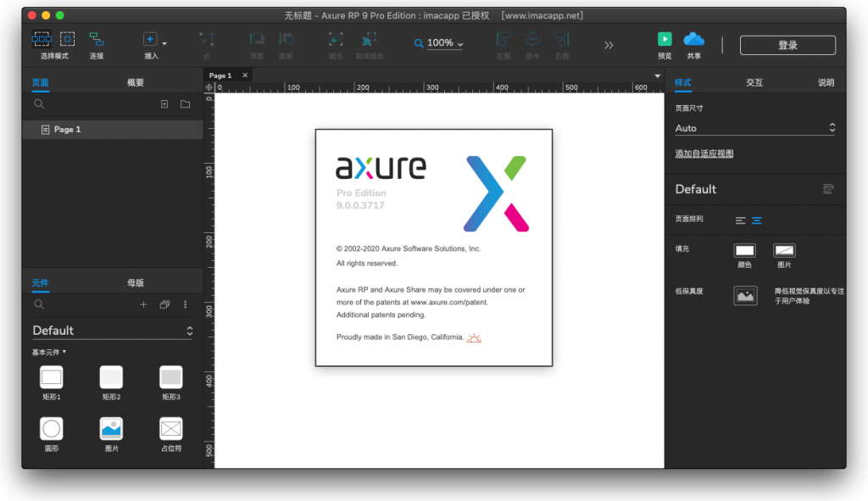Viewport: 868px width, 501px height.
Task: Add a new page icon
Action: pyautogui.click(x=164, y=104)
